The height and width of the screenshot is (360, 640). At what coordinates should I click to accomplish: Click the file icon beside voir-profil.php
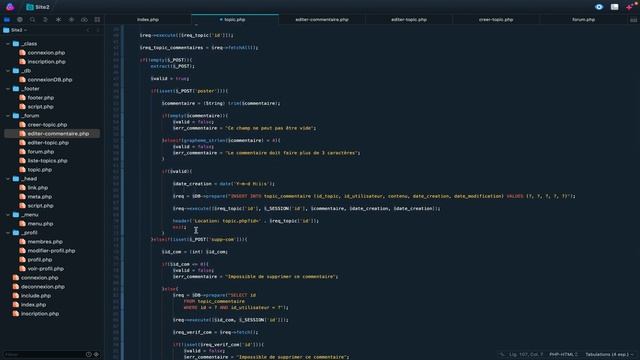coord(22,269)
